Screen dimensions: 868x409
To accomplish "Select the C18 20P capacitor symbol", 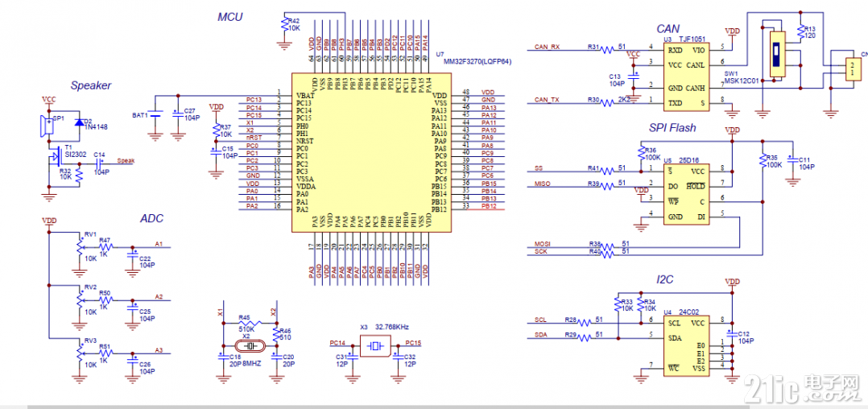I will [223, 357].
